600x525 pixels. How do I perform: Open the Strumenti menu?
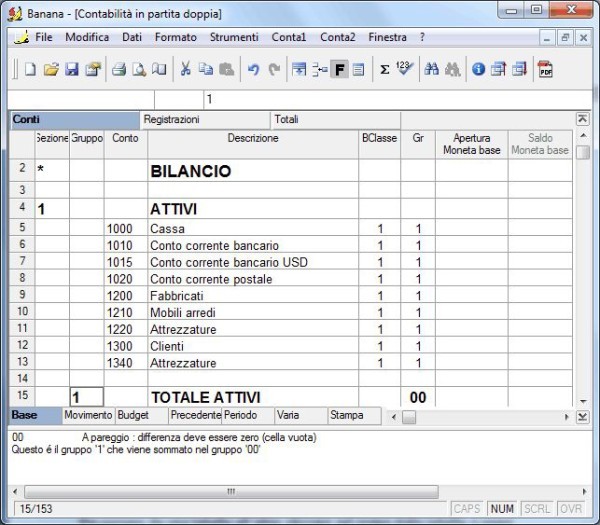click(x=234, y=37)
